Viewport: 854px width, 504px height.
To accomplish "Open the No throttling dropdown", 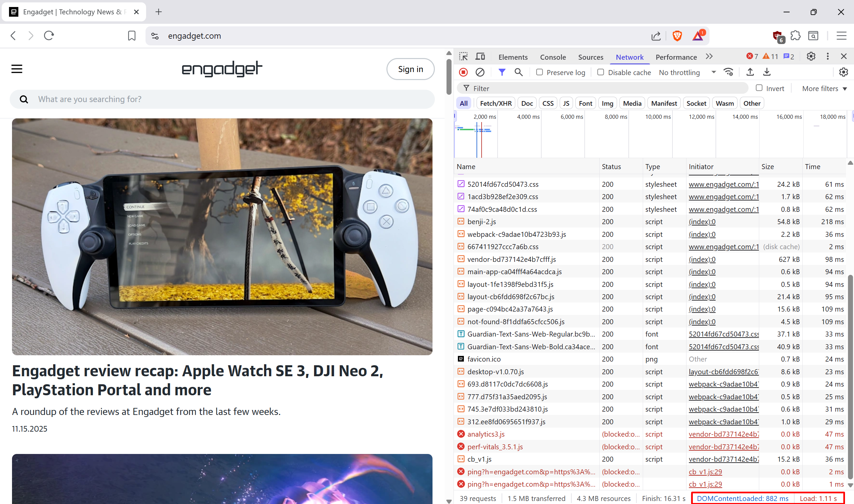I will point(687,72).
